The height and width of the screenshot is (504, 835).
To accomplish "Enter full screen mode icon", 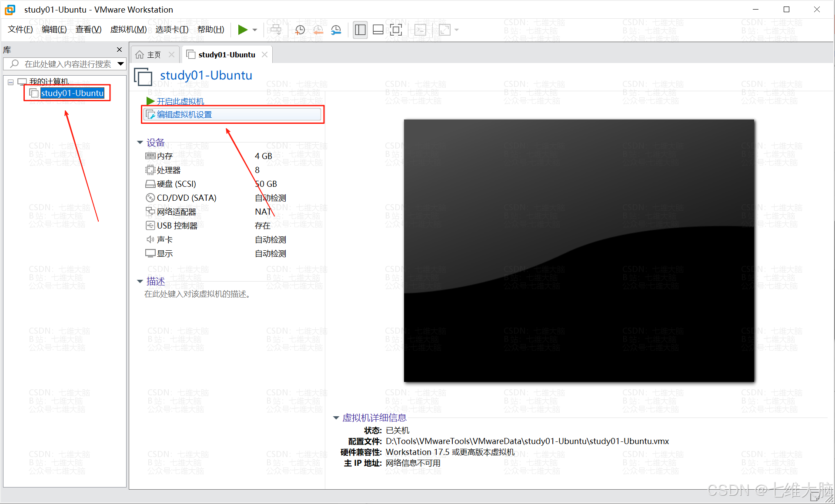I will [x=396, y=30].
